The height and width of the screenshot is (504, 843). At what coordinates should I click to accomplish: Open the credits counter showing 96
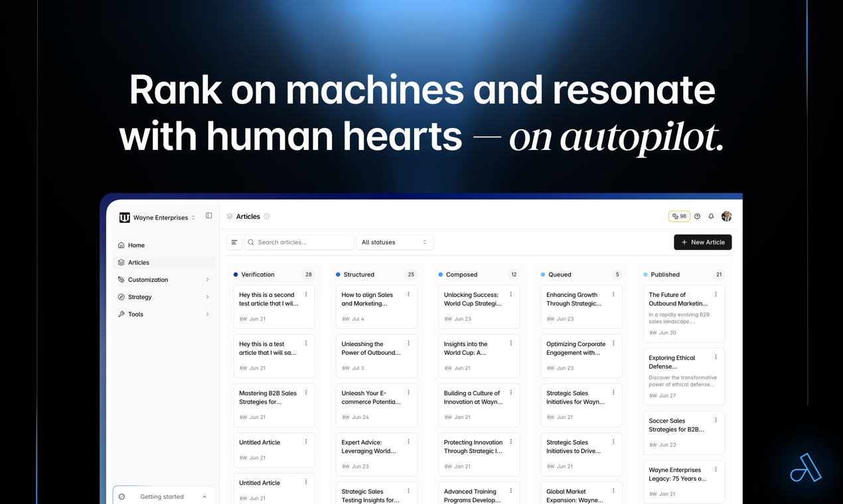click(x=678, y=216)
